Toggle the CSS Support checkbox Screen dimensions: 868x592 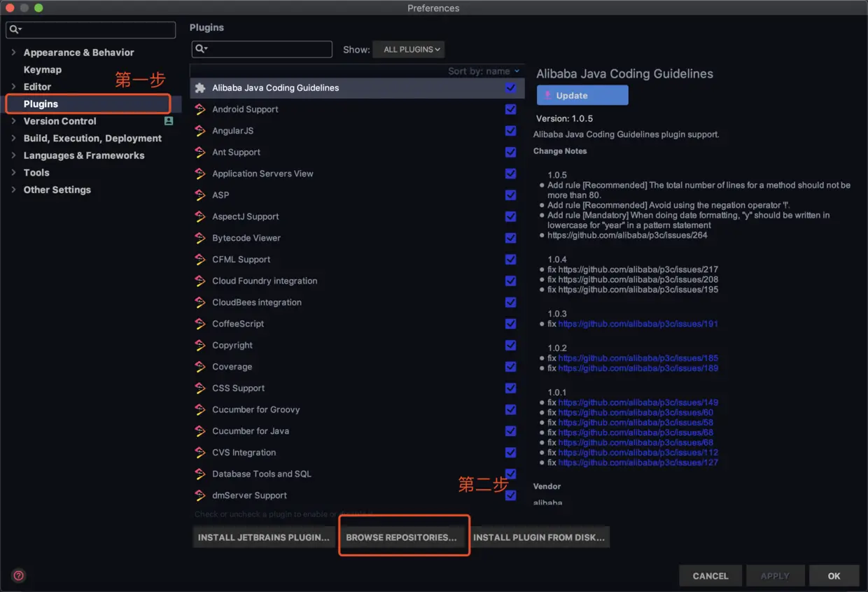pyautogui.click(x=510, y=388)
